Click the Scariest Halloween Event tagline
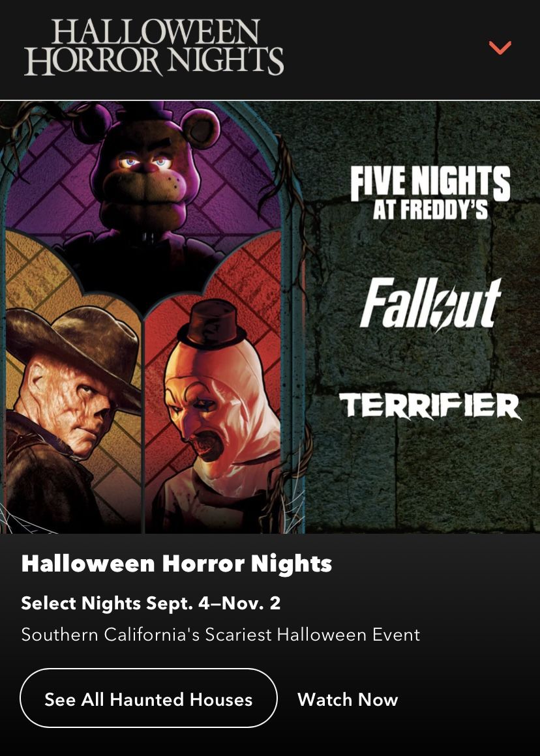540x756 pixels. 221,633
